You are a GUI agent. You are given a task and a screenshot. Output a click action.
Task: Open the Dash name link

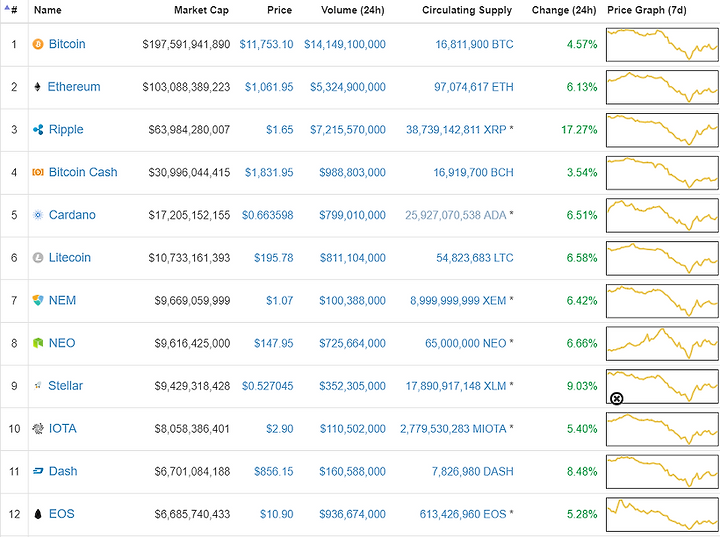click(63, 471)
